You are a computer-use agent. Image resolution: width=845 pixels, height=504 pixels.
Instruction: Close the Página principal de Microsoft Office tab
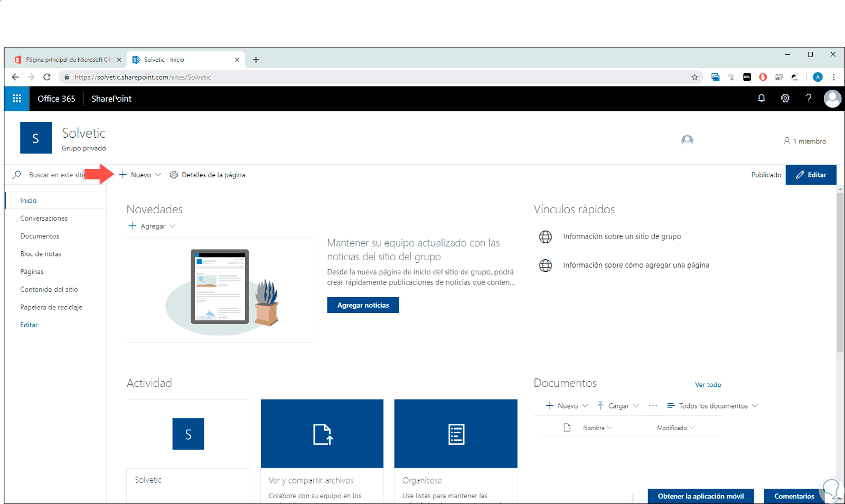click(119, 60)
